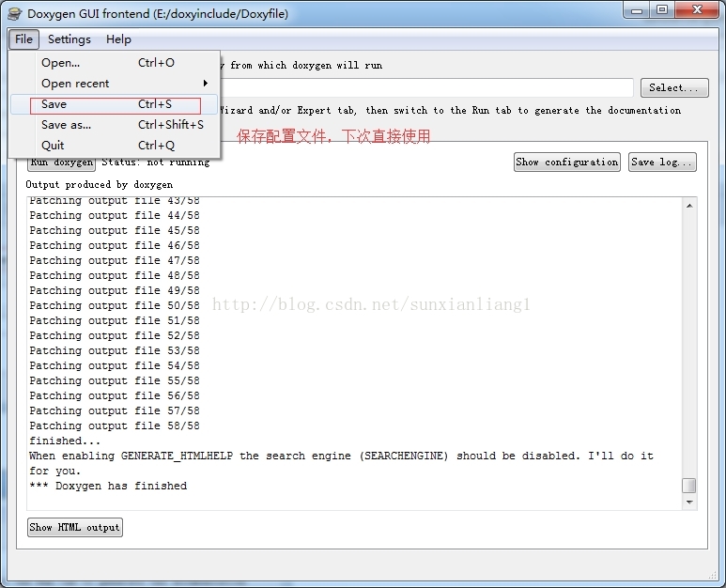
Task: Click the output log scrollbar thumb
Action: [x=689, y=486]
